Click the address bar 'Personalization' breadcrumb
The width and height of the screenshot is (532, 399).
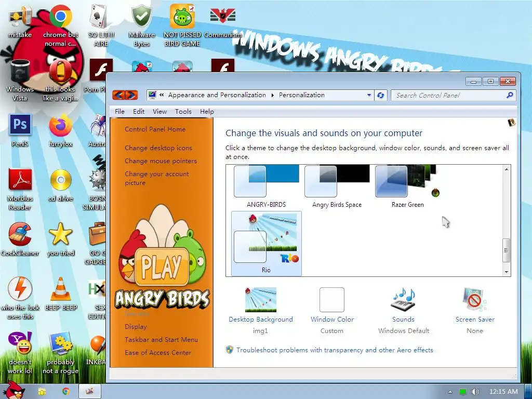(302, 95)
